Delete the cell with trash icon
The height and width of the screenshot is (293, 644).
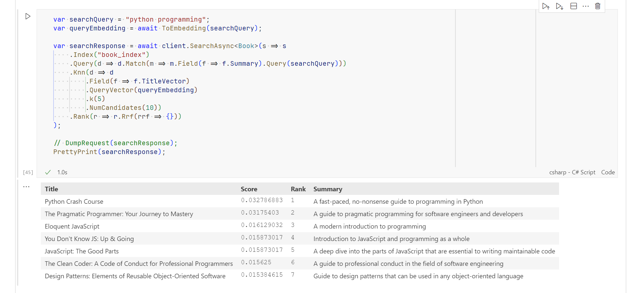click(598, 6)
